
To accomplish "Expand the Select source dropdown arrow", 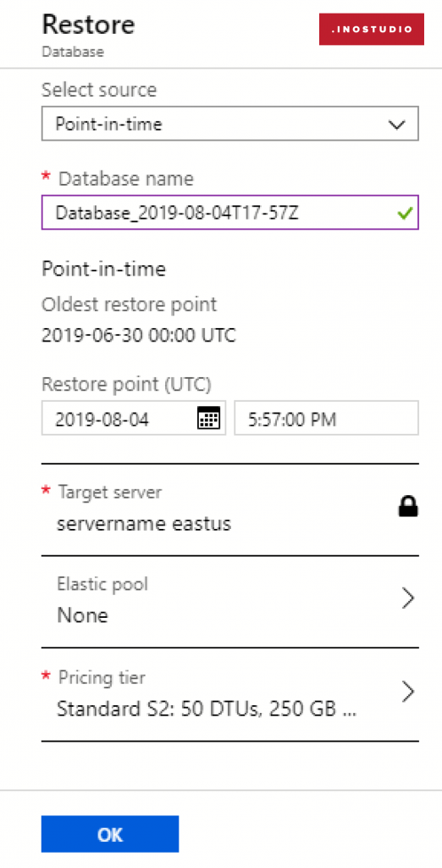I will coord(396,125).
